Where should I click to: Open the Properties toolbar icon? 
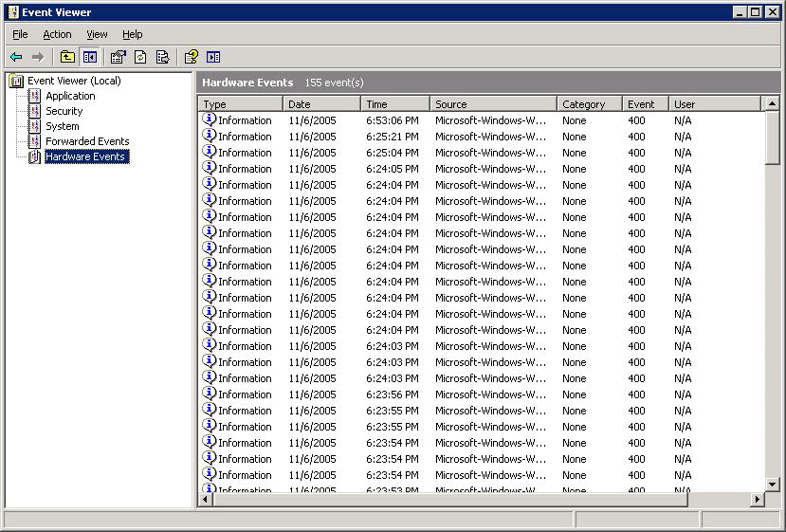[x=119, y=57]
